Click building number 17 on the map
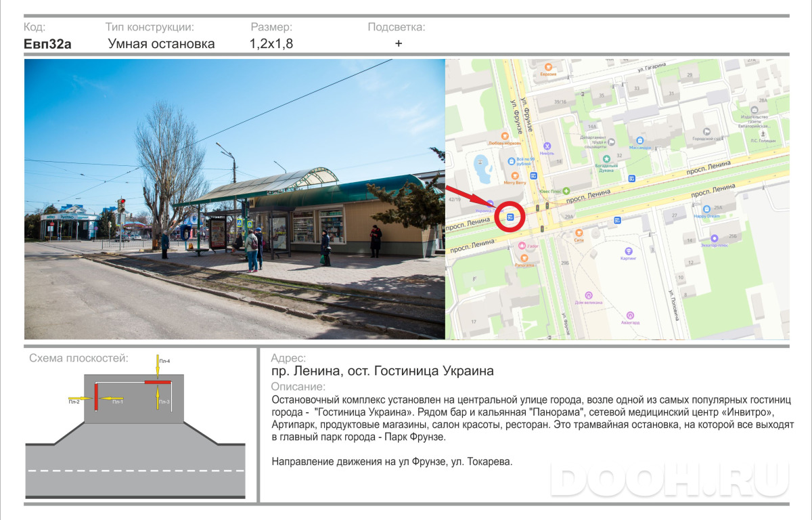Screen dimensions: 812x520 (x=474, y=322)
